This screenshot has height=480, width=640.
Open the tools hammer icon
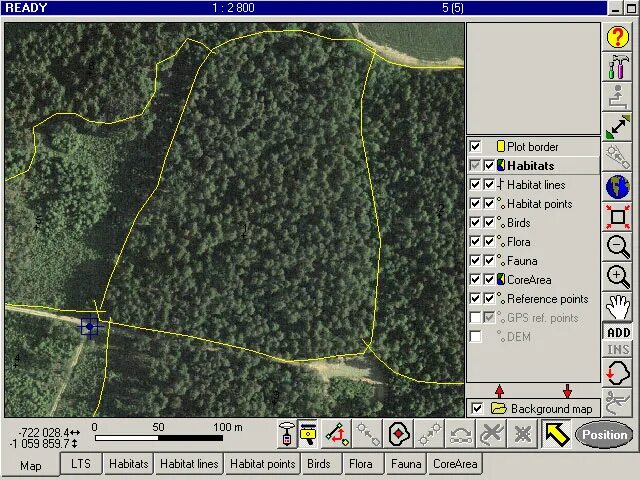pos(618,67)
